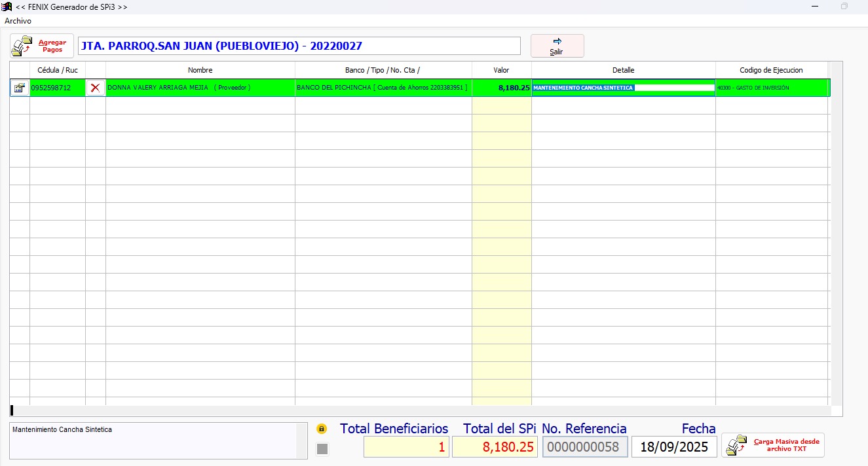This screenshot has height=466, width=868.
Task: Select the cédula cell 0952598712
Action: tap(57, 88)
